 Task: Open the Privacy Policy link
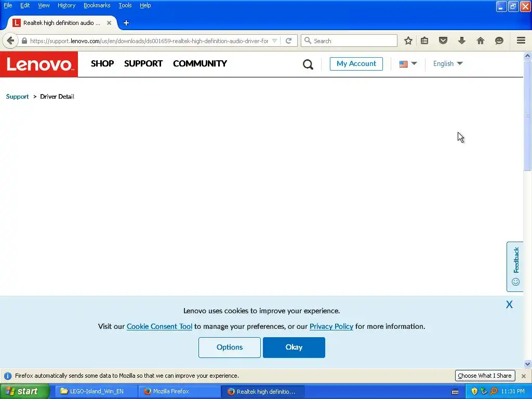coord(331,326)
